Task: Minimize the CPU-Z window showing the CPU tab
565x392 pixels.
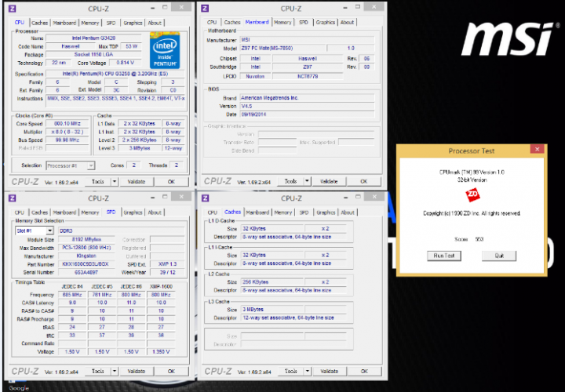Action: (x=153, y=8)
